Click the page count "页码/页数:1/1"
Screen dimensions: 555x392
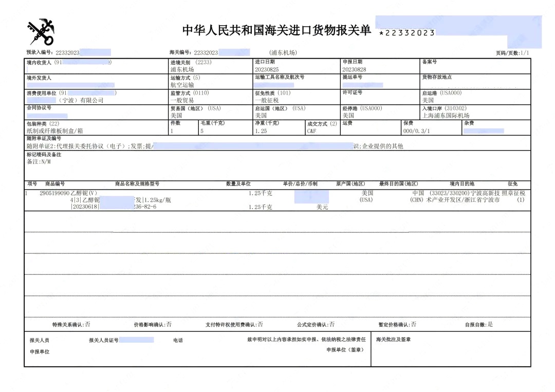512,53
